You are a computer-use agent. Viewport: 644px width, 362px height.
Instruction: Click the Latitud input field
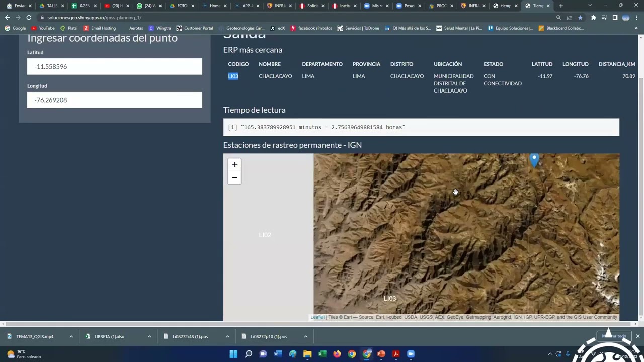point(115,66)
